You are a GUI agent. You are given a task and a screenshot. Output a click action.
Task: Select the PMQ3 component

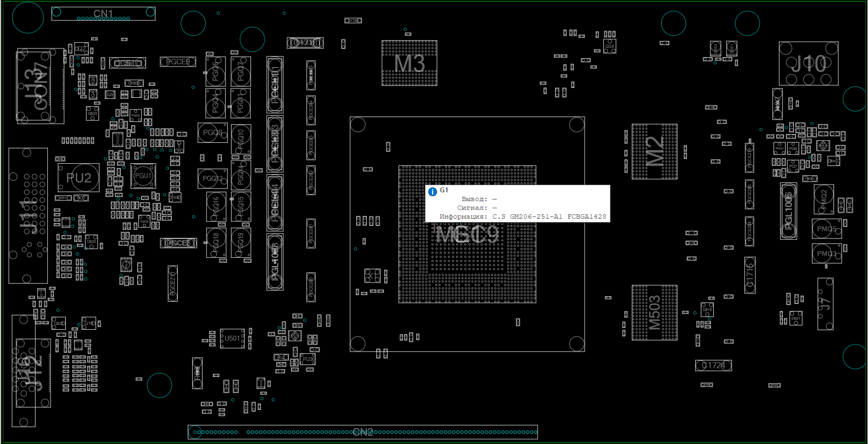pyautogui.click(x=826, y=253)
